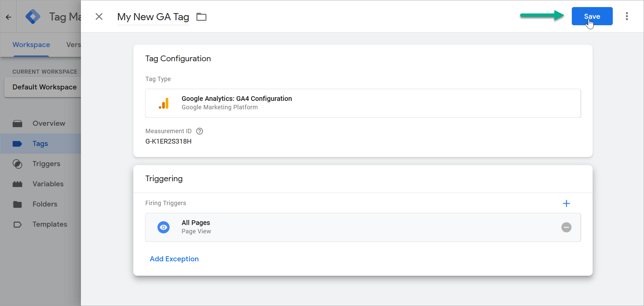Viewport: 644px width, 306px height.
Task: Click the Templates outline icon in sidebar
Action: tap(17, 225)
